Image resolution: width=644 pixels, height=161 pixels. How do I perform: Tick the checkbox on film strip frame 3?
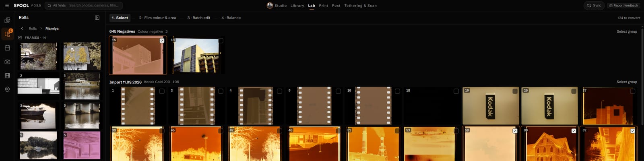(x=221, y=91)
